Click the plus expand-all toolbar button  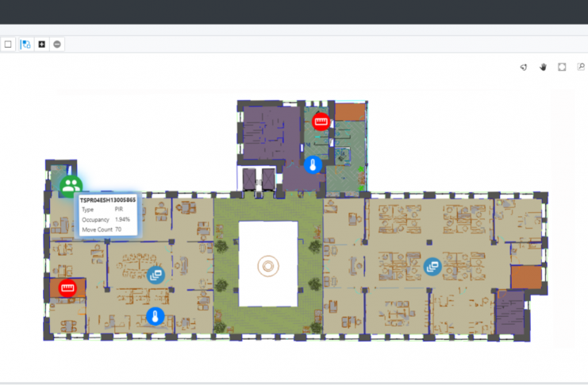42,44
